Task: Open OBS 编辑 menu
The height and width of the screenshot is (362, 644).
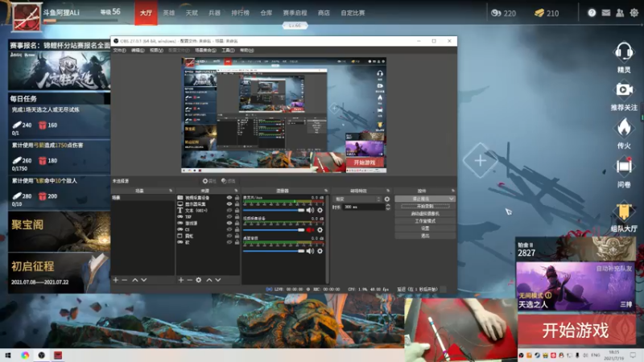Action: point(138,50)
